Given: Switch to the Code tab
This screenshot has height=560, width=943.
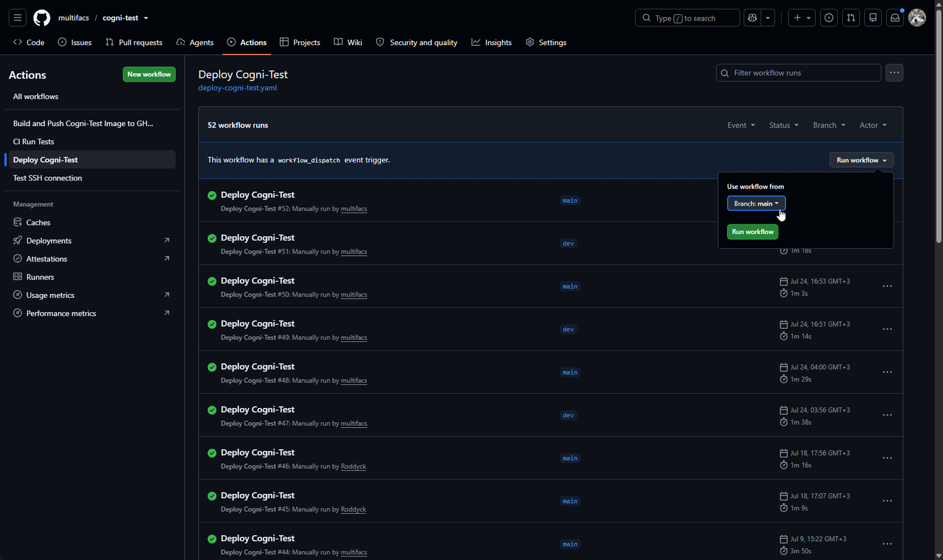Looking at the screenshot, I should [28, 43].
